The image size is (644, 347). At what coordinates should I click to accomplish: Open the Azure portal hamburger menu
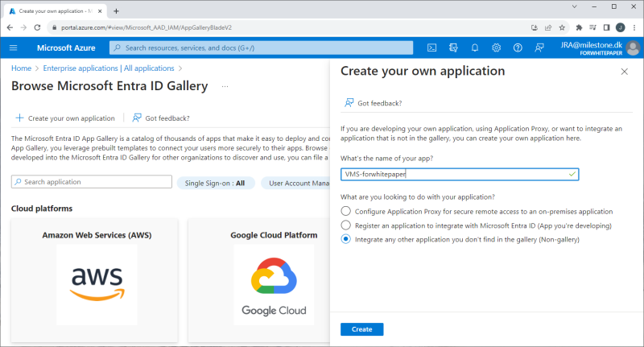pyautogui.click(x=14, y=48)
